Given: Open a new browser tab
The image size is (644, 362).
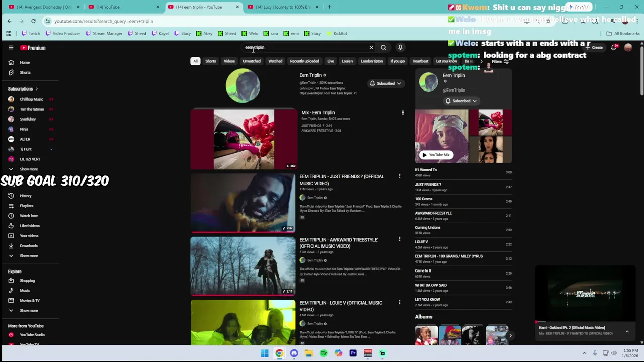Looking at the screenshot, I should [x=329, y=7].
